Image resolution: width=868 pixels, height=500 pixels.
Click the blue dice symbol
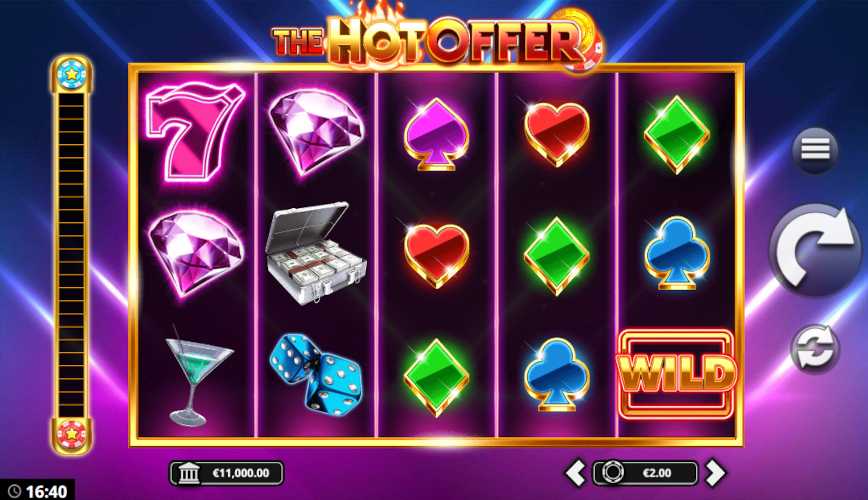point(317,373)
